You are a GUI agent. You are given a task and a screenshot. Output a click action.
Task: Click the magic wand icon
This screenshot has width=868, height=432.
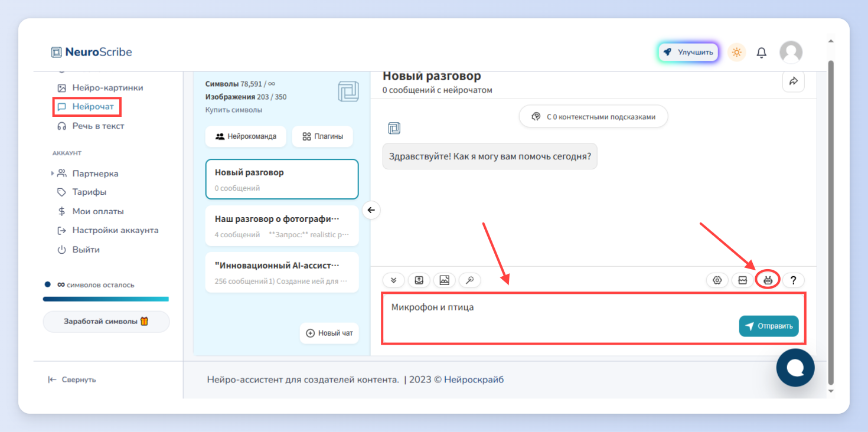pos(470,280)
